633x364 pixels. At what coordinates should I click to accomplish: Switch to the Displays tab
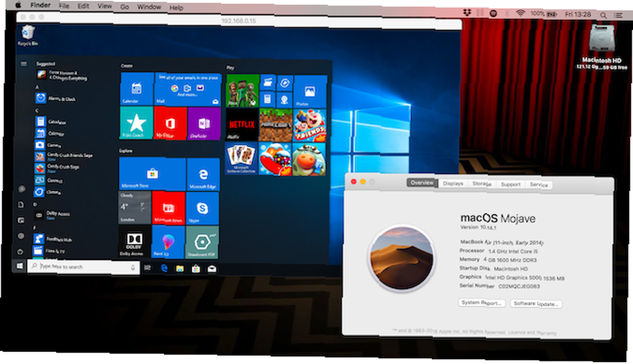click(453, 183)
